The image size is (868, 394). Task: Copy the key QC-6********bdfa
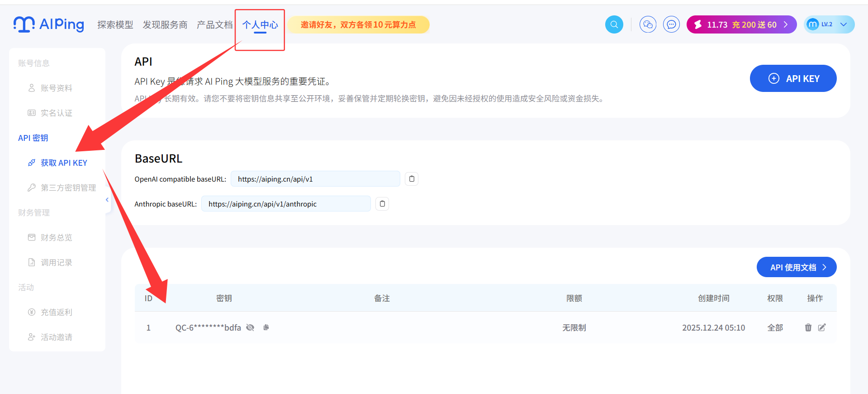pos(266,327)
